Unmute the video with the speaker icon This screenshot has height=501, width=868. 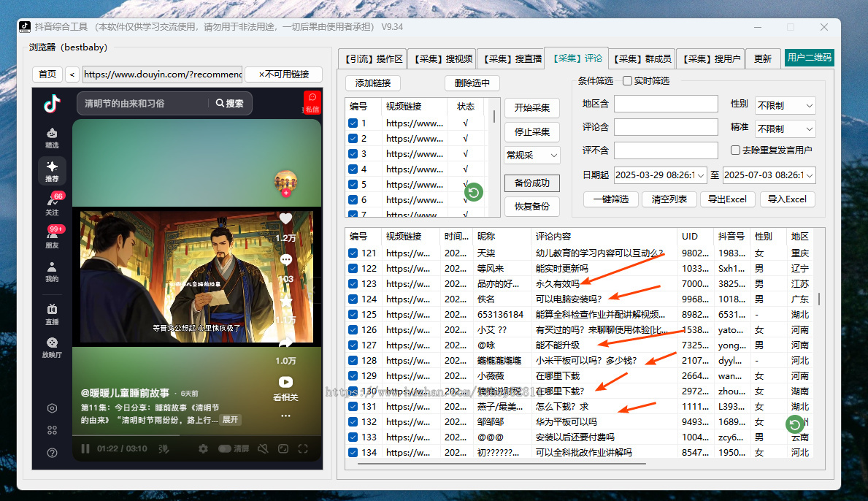click(x=264, y=448)
